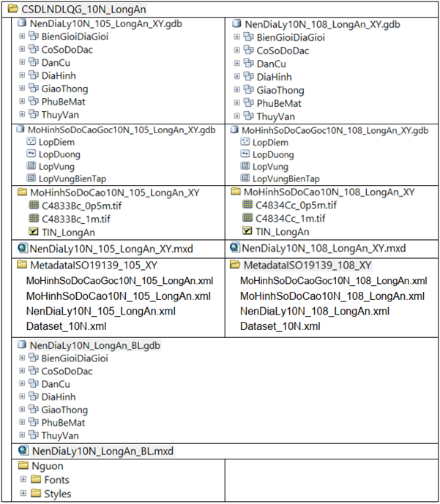This screenshot has width=440, height=504.
Task: Expand GiaoThong dataset in the 108 XY geodatabase
Action: point(236,90)
